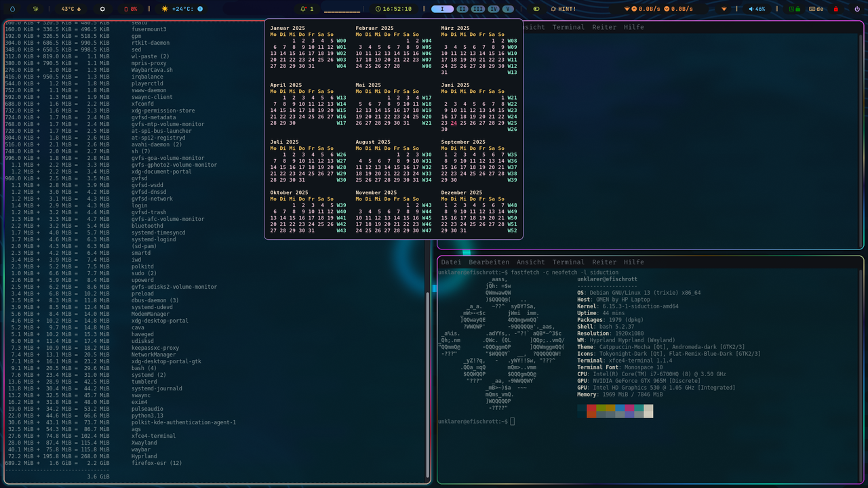The height and width of the screenshot is (488, 868).
Task: Open the standalone Wi-Fi signal icon
Action: click(724, 9)
